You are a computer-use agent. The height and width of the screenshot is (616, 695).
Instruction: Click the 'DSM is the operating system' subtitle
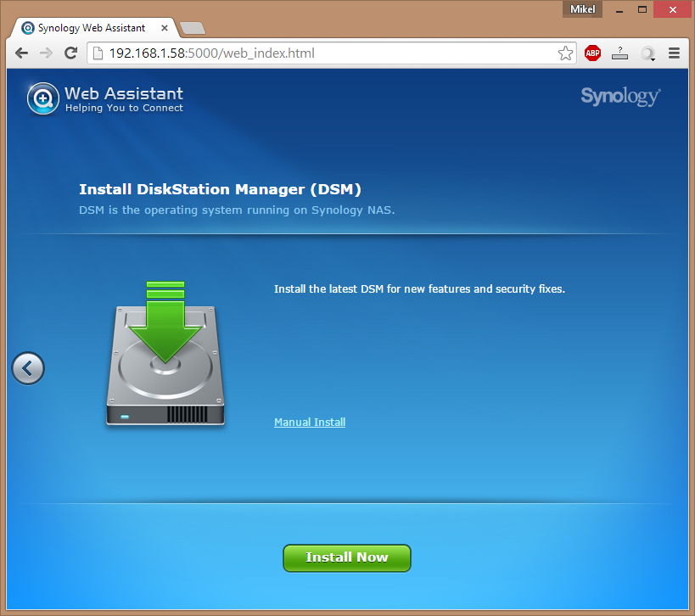[x=237, y=210]
